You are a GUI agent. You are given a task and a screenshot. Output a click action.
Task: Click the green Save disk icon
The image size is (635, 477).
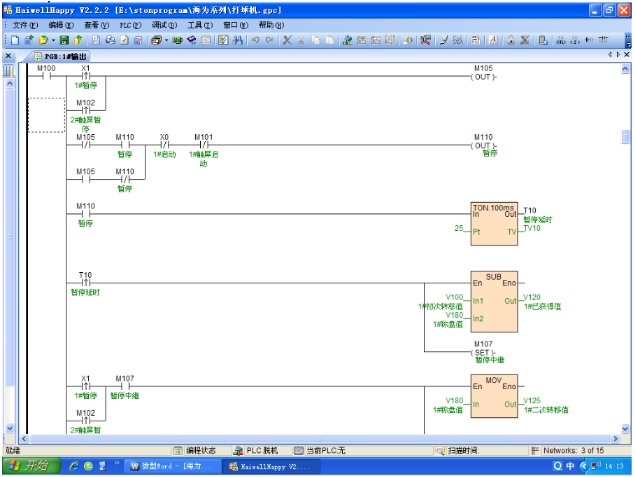(64, 40)
